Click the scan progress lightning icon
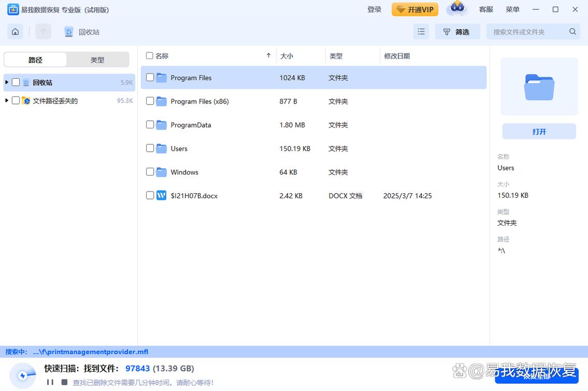 [22, 375]
